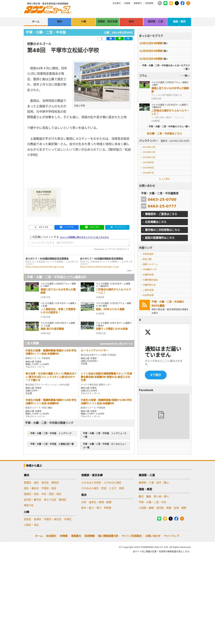Click the large RSS icon in sidebar
The width and height of the screenshot is (215, 644).
(144, 305)
